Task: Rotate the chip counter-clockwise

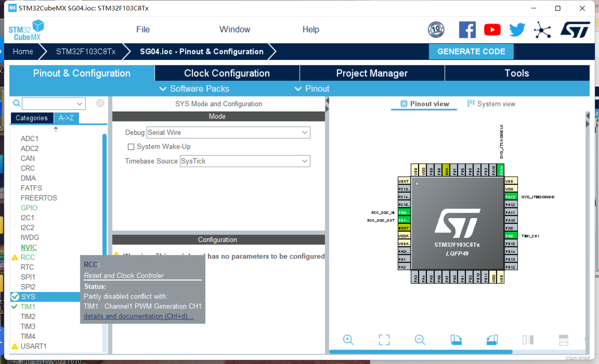Action: pyautogui.click(x=492, y=340)
